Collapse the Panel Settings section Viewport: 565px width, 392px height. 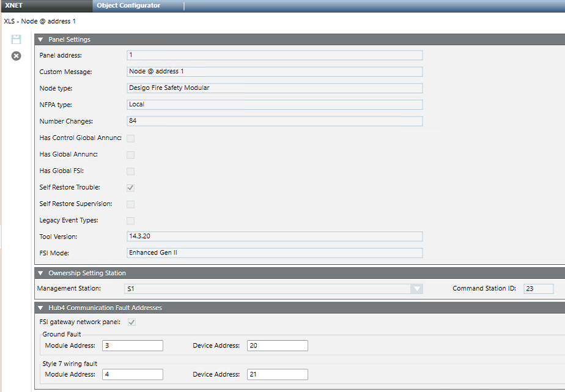click(40, 39)
